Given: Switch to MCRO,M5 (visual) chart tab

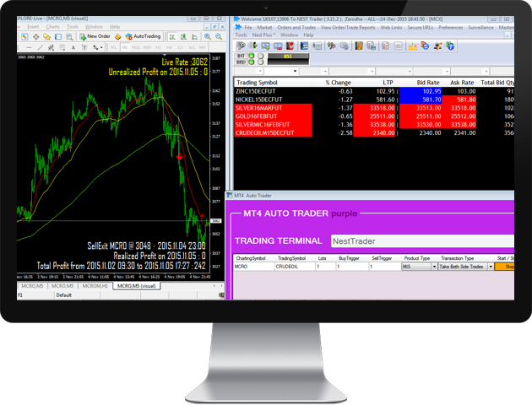Looking at the screenshot, I should (x=137, y=286).
